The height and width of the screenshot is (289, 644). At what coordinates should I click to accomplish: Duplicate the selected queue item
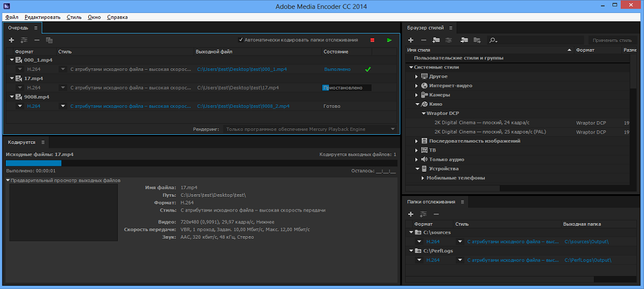point(50,41)
